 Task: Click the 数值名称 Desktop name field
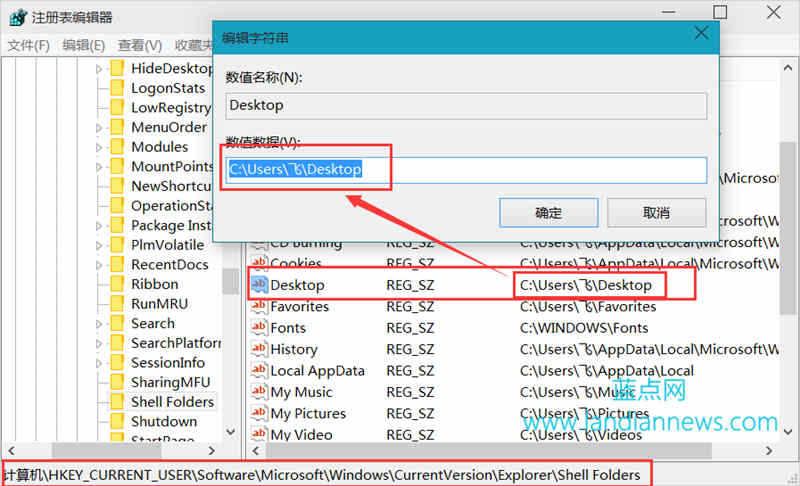466,106
